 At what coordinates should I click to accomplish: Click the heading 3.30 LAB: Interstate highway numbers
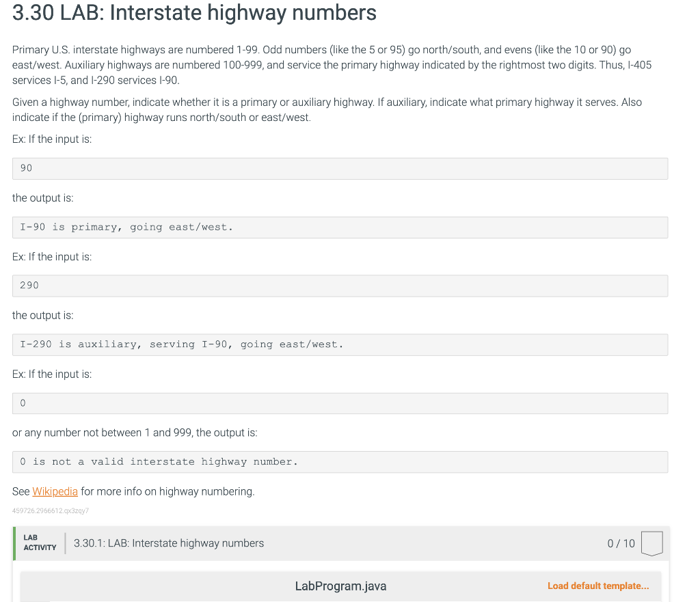tap(194, 13)
